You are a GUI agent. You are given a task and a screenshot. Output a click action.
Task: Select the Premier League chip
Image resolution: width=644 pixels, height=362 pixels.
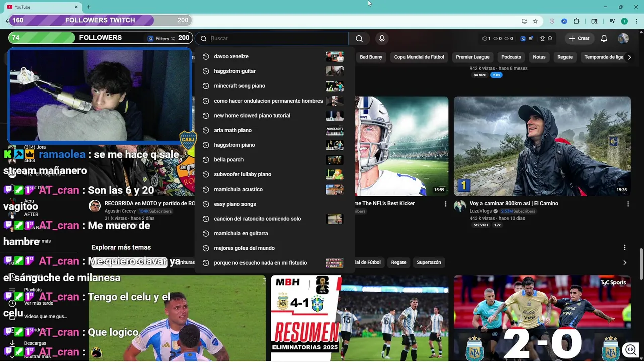(472, 57)
